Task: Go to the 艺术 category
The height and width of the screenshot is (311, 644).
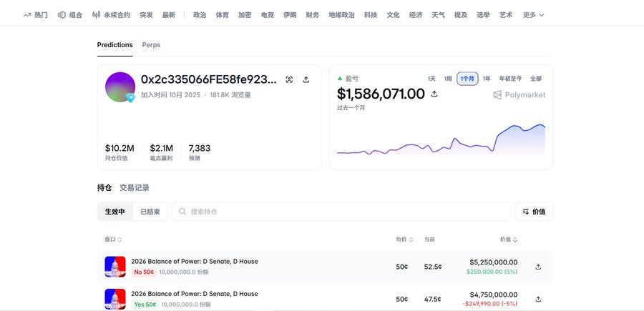Action: point(506,15)
